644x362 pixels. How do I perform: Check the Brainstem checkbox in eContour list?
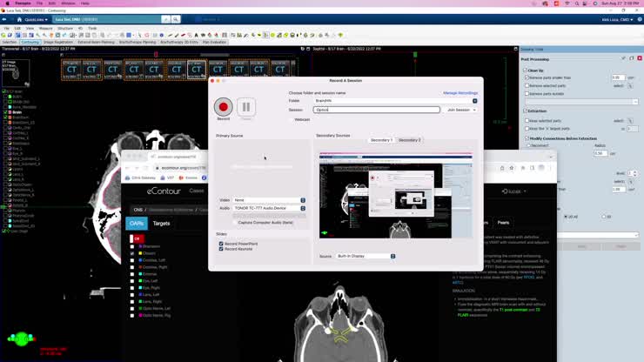pyautogui.click(x=131, y=246)
